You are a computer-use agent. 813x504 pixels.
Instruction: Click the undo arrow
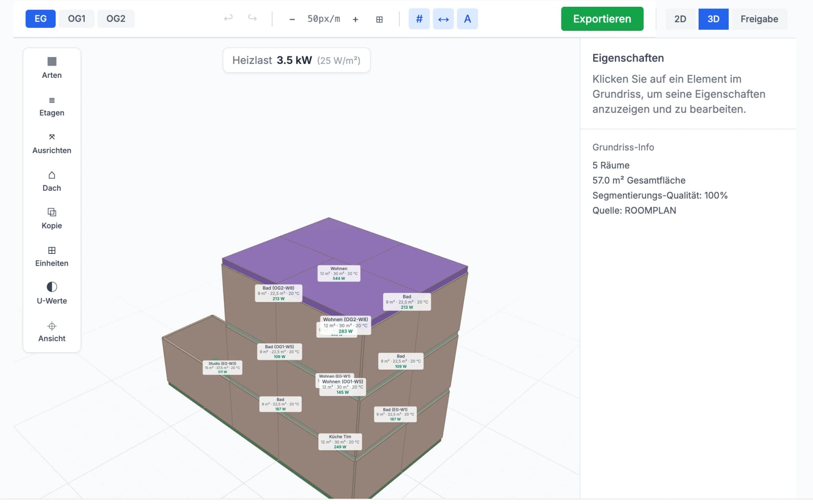pos(228,19)
